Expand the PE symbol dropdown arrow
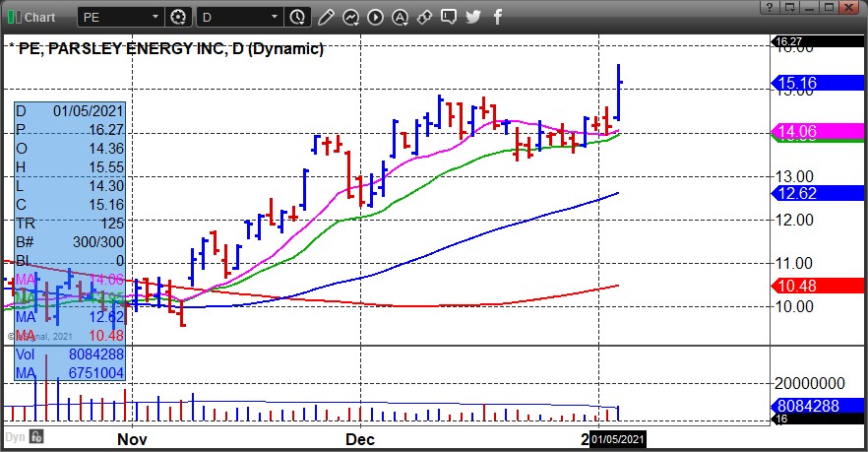The height and width of the screenshot is (452, 868). (x=155, y=17)
